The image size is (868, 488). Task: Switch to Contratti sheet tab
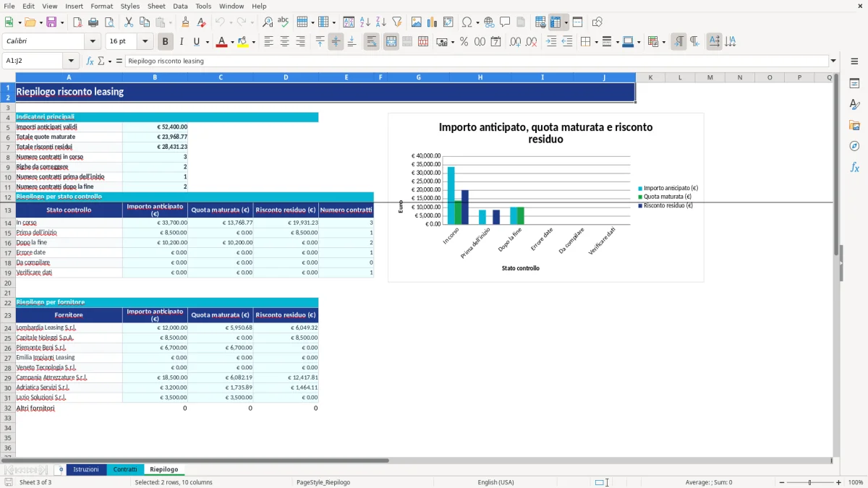(x=125, y=469)
